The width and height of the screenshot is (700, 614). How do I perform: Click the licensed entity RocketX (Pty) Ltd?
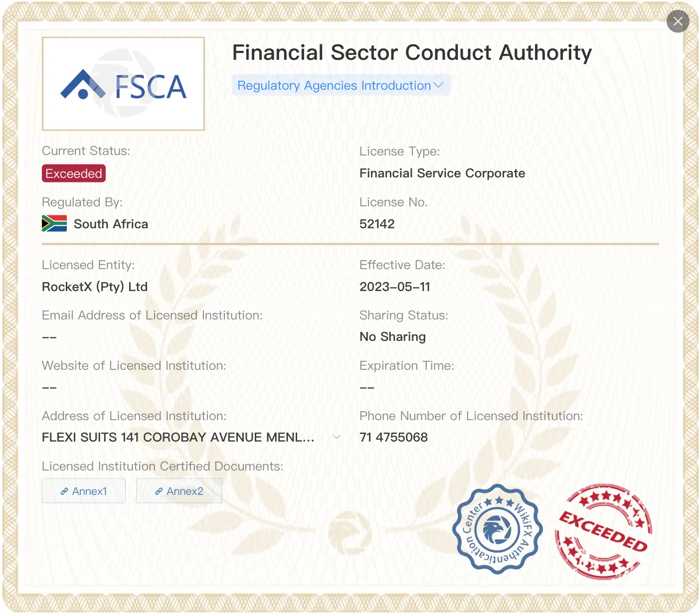point(95,287)
